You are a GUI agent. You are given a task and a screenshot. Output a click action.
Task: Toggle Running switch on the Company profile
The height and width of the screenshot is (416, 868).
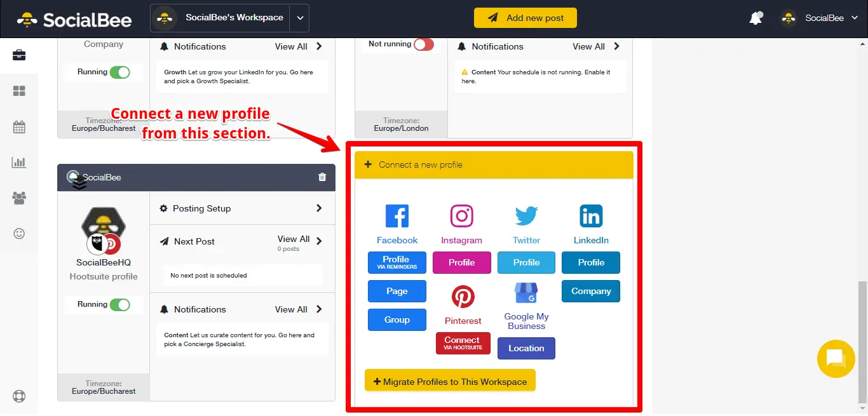pyautogui.click(x=119, y=72)
